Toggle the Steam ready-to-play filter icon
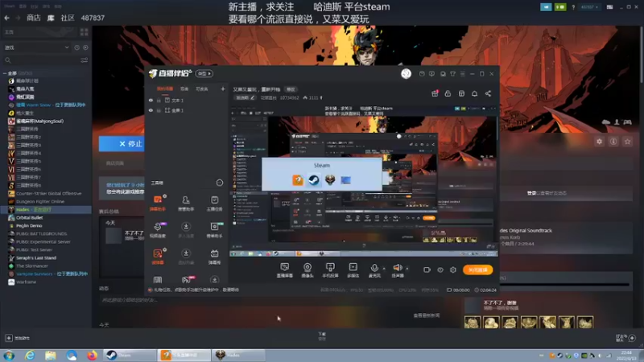644x362 pixels. 85,47
